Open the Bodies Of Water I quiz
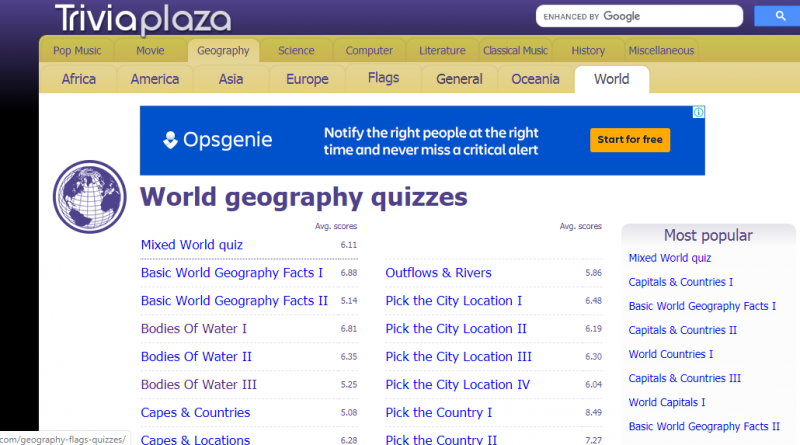This screenshot has width=800, height=445. pos(194,329)
